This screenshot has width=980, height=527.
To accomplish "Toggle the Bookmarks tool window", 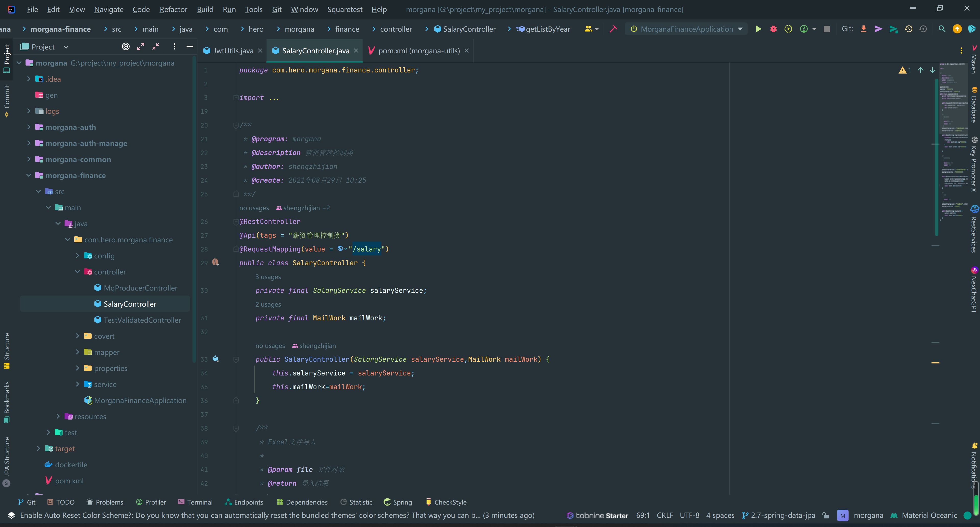I will [x=6, y=402].
